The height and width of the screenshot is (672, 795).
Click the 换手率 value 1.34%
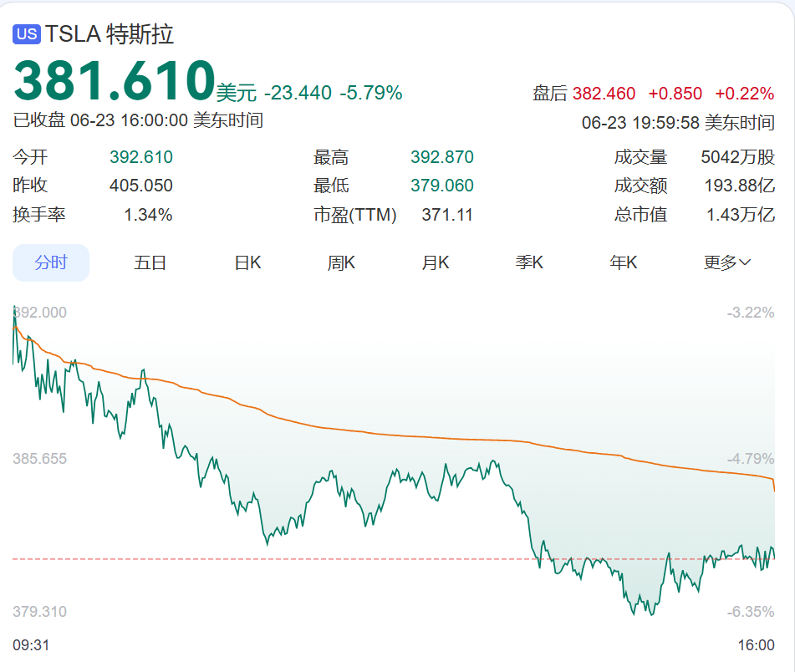(149, 215)
